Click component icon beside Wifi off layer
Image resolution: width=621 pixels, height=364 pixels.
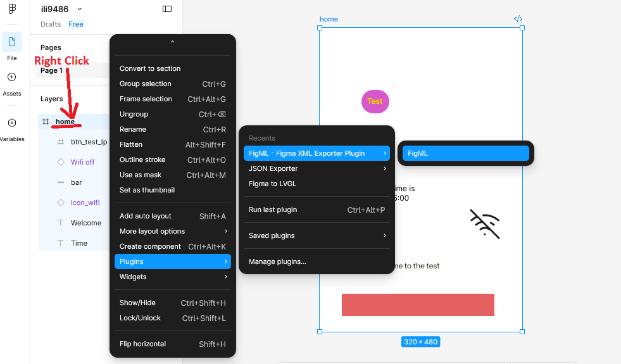tap(61, 162)
